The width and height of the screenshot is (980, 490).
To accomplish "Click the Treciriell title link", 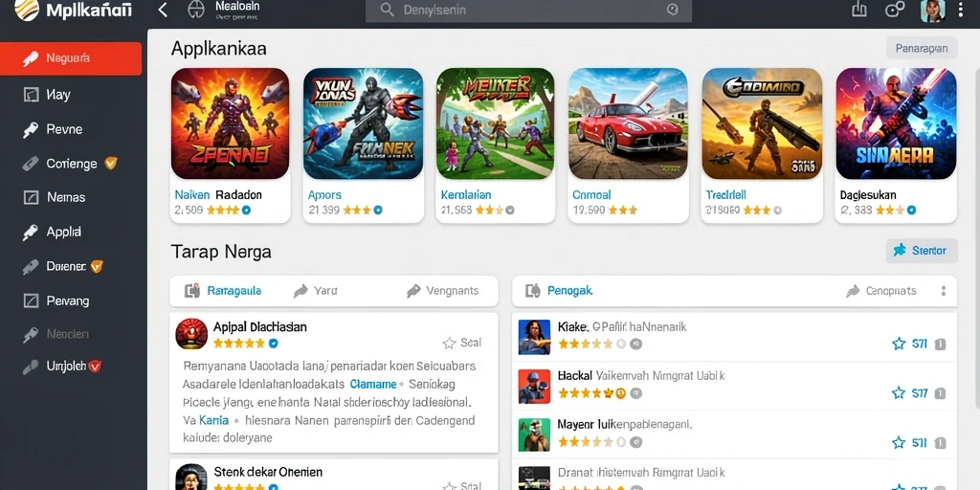I will click(726, 195).
